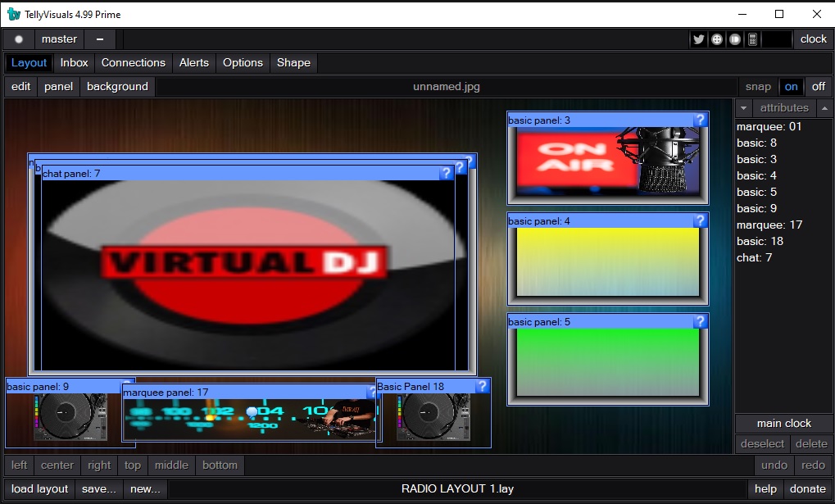Expand the attributes list down arrow
Screen dimensions: 835x504
click(743, 108)
